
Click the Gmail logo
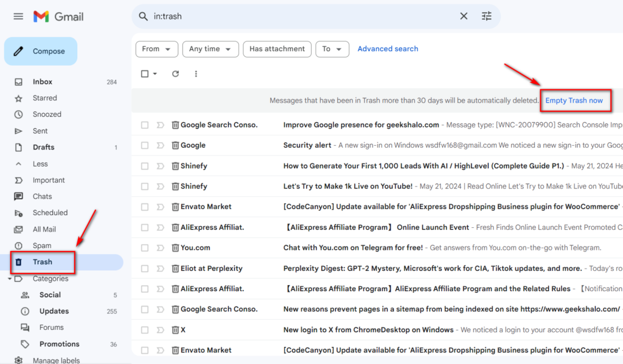(x=58, y=16)
